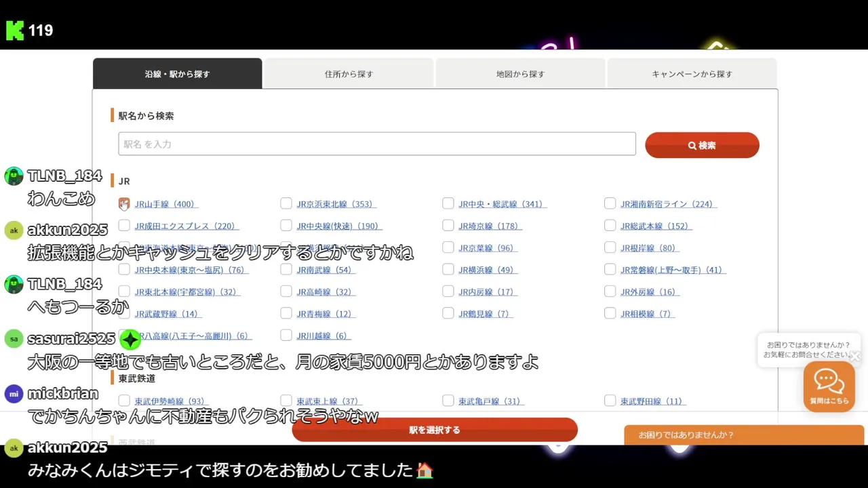Open the JR山手線 (400) link
Screen dimensions: 868x488
tap(166, 204)
